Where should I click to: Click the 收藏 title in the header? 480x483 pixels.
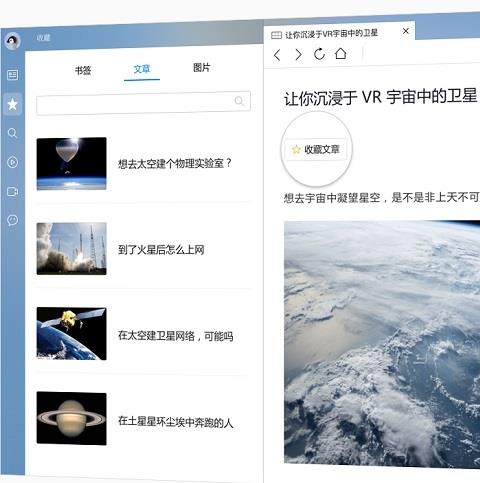(x=43, y=38)
